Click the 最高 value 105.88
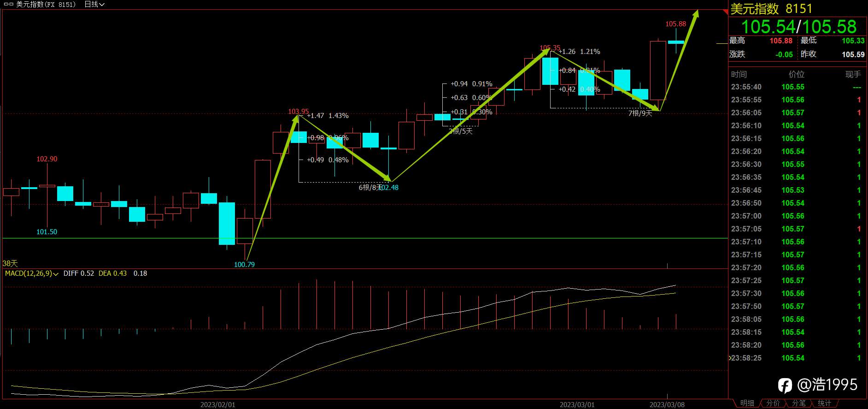The width and height of the screenshot is (868, 409). pos(781,41)
